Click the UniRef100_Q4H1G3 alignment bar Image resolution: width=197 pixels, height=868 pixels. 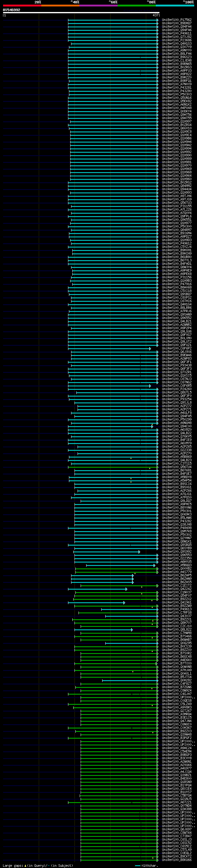pos(115,44)
